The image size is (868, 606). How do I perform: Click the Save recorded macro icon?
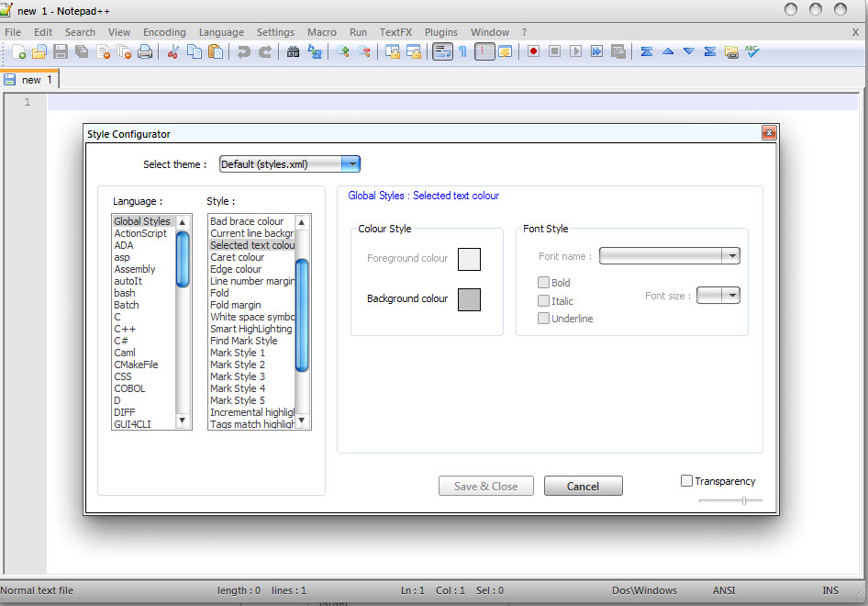(x=618, y=51)
